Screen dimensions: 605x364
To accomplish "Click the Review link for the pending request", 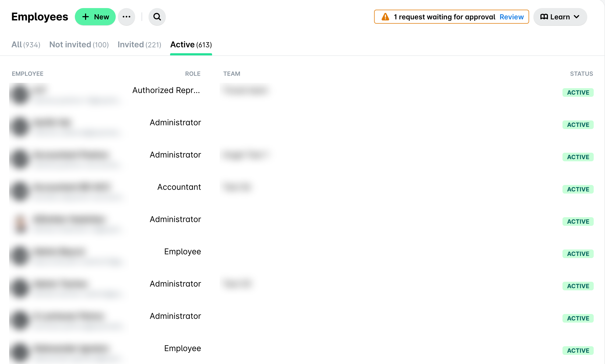I will [512, 17].
